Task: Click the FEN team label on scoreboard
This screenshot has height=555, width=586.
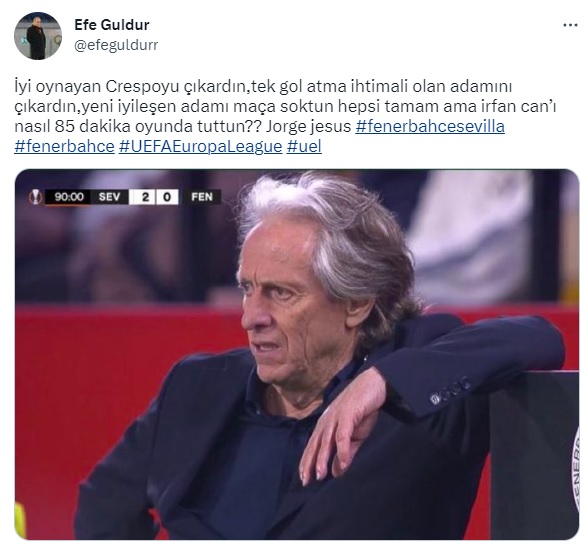Action: pyautogui.click(x=202, y=197)
